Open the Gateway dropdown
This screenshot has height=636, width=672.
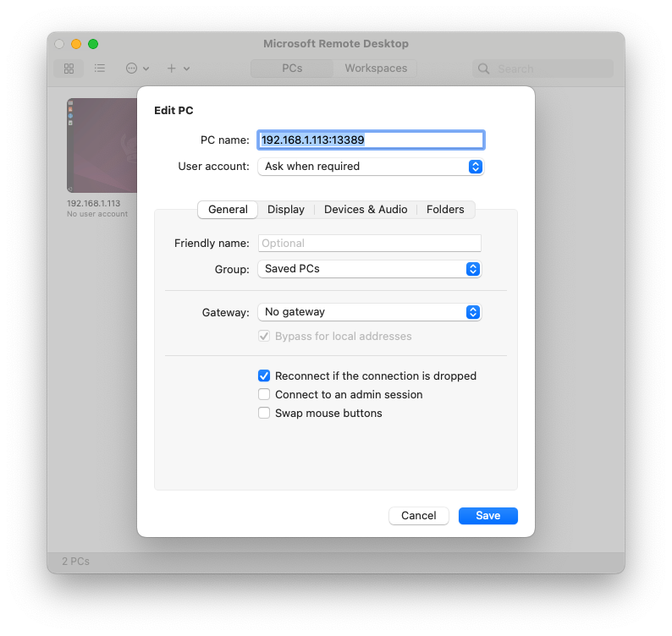[369, 312]
